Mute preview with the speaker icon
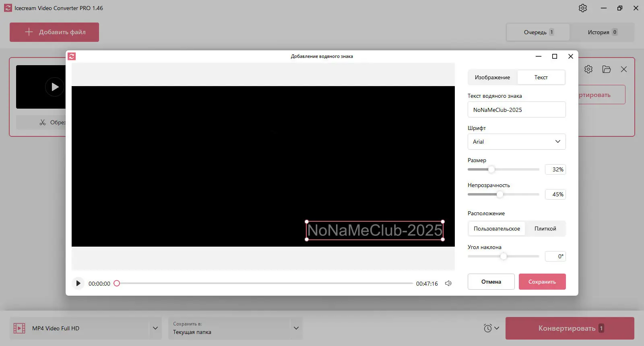 tap(448, 283)
